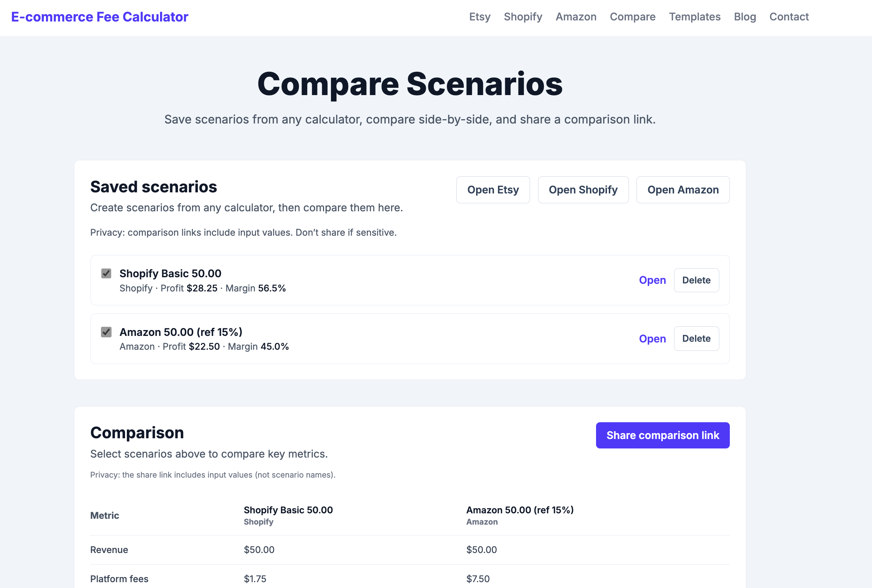Toggle selection of the Amazon scenario checkbox

[106, 332]
